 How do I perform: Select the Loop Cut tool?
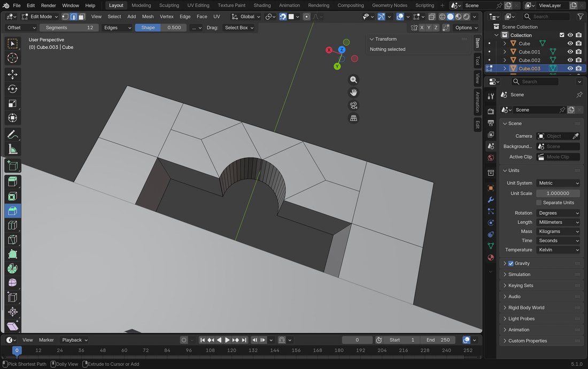12,225
